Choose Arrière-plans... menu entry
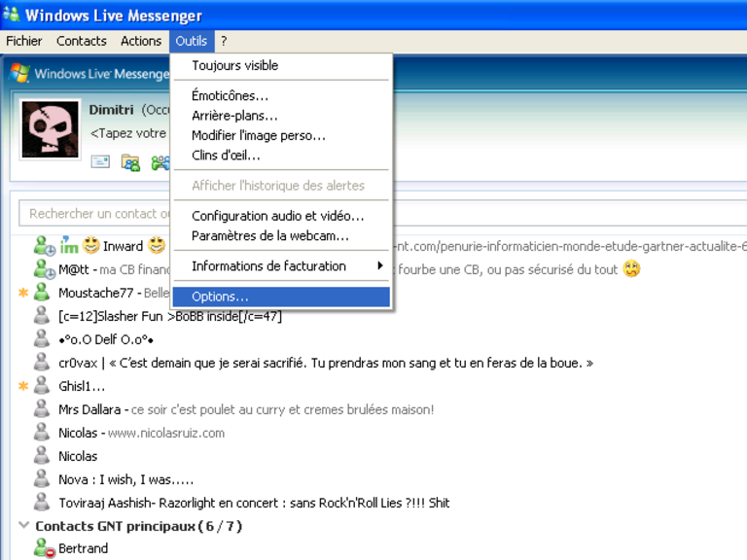 (281, 116)
